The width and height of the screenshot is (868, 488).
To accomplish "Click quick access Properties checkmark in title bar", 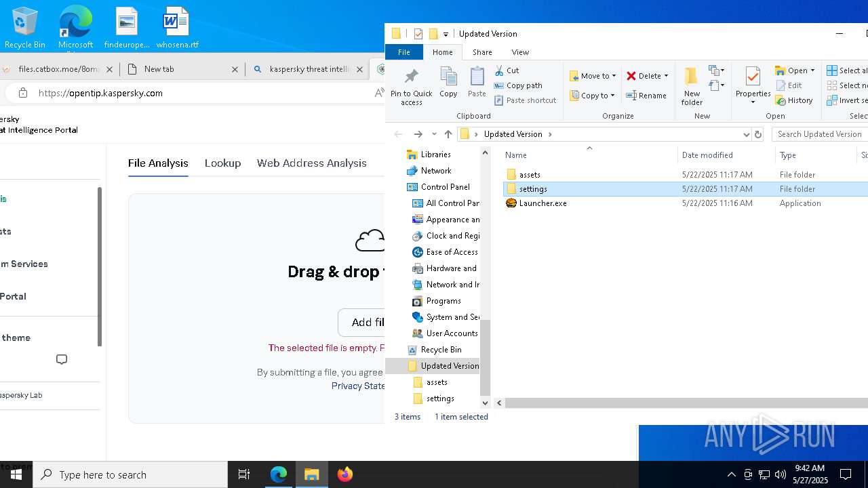I will [418, 34].
